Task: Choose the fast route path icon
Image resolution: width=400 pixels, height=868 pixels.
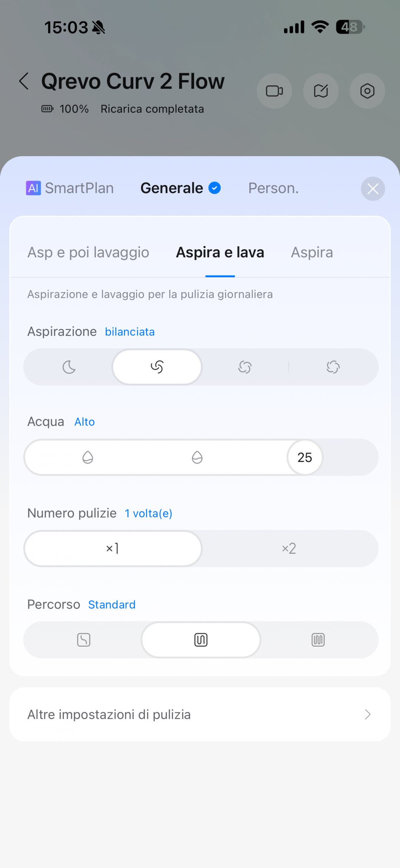Action: (x=84, y=640)
